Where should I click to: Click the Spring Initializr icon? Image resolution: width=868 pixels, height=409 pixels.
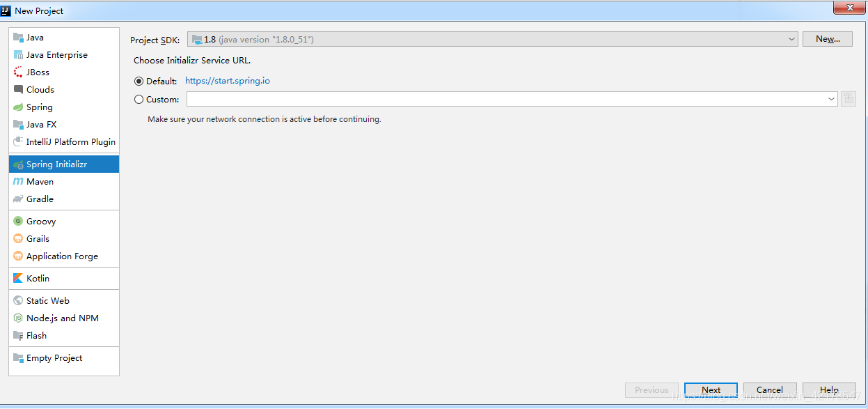(18, 164)
